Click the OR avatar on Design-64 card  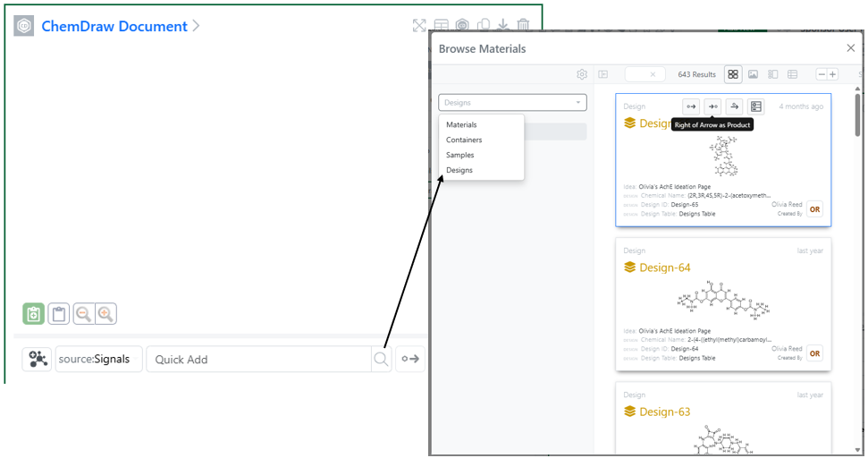click(815, 353)
